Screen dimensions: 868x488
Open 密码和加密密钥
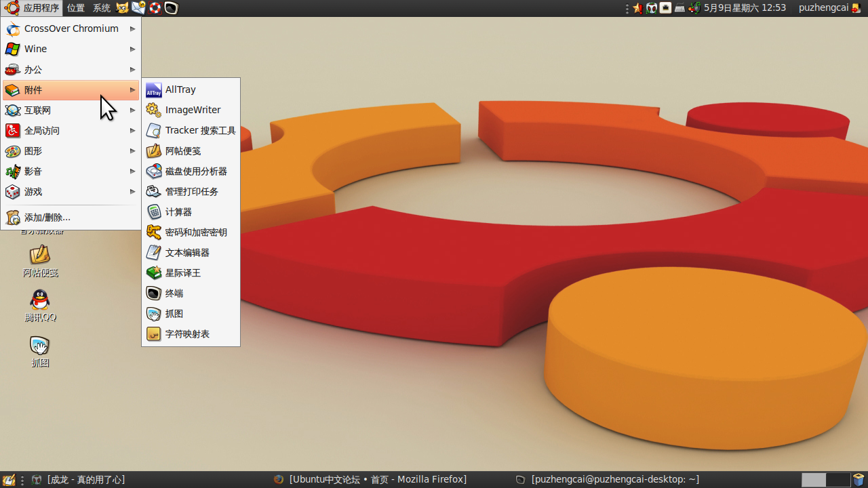click(191, 232)
